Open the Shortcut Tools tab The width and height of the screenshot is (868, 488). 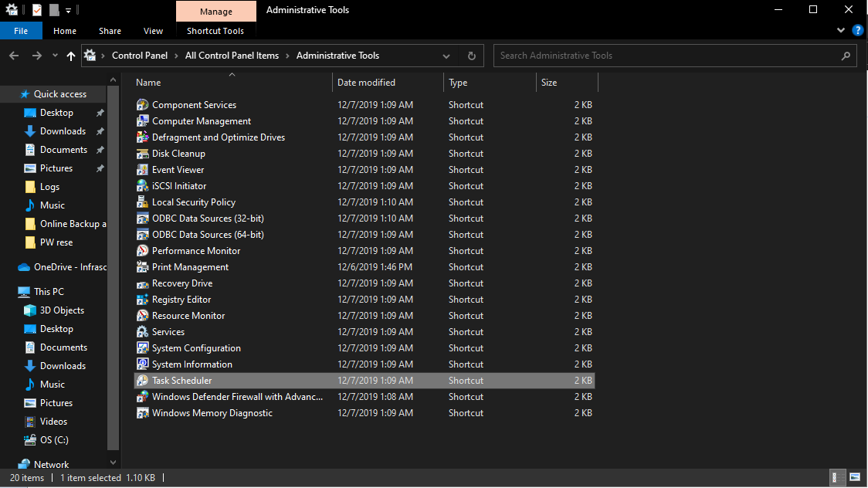pyautogui.click(x=215, y=31)
